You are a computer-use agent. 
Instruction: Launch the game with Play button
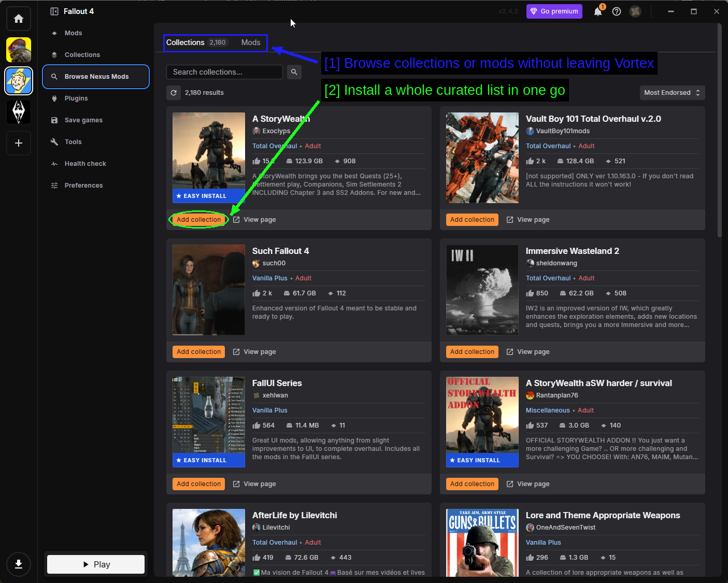point(96,564)
